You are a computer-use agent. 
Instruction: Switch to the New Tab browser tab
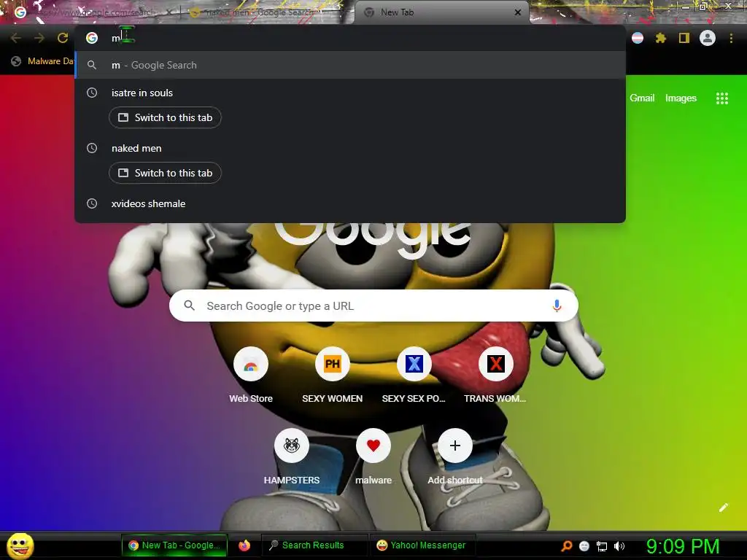[x=443, y=12]
